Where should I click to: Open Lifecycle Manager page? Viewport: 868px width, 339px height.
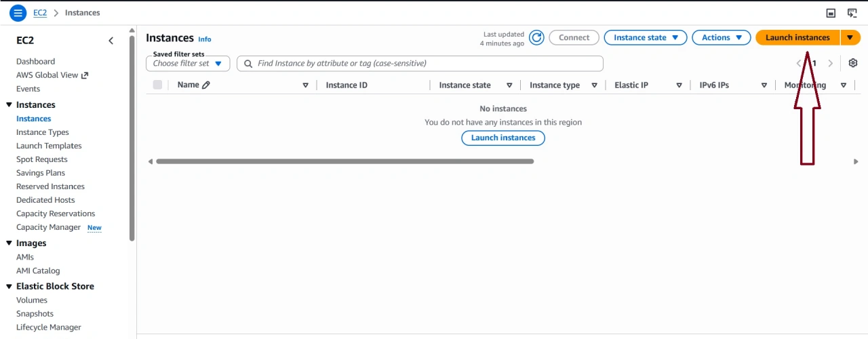click(x=49, y=327)
